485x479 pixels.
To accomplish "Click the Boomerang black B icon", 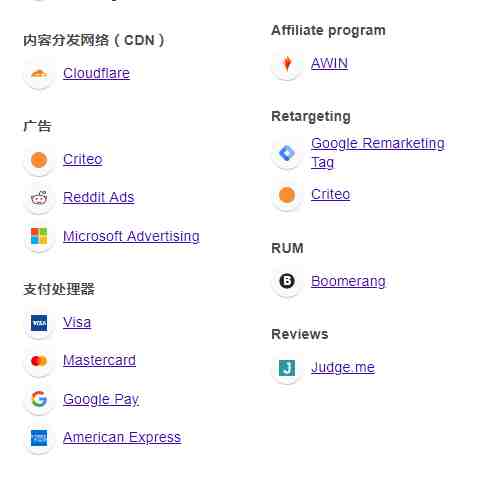I will coord(287,281).
